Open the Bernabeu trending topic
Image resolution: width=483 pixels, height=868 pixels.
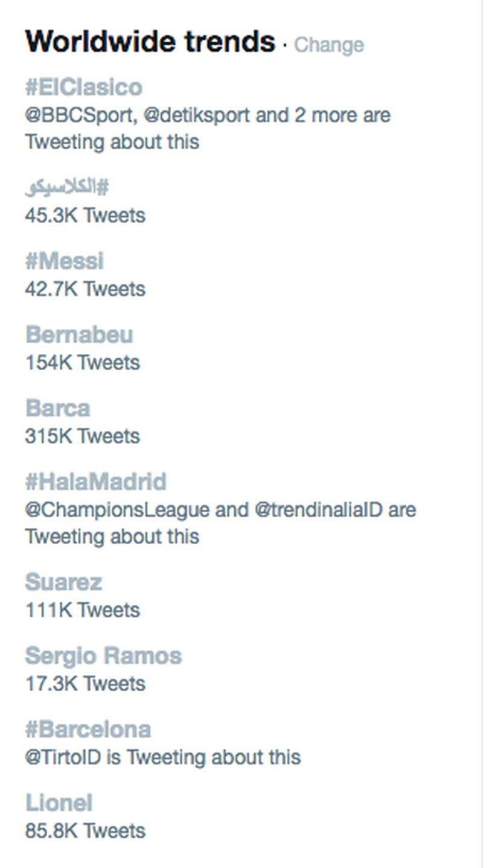pos(79,335)
